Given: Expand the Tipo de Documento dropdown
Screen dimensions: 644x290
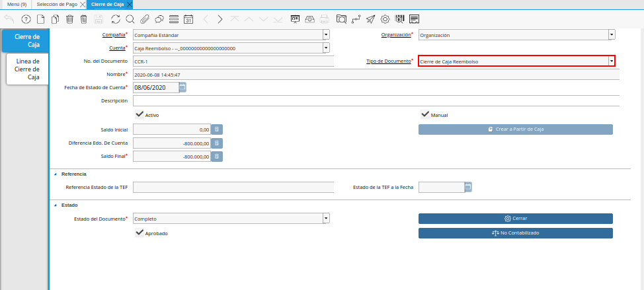Looking at the screenshot, I should click(612, 61).
